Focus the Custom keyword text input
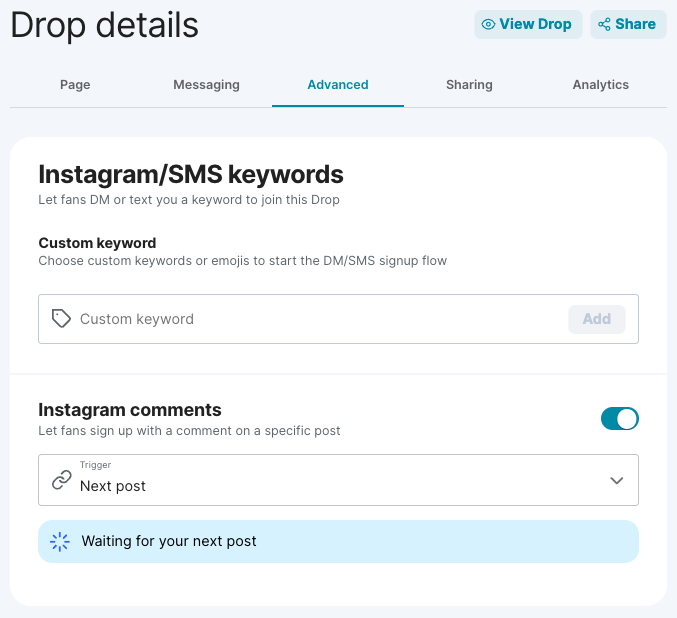 point(318,319)
